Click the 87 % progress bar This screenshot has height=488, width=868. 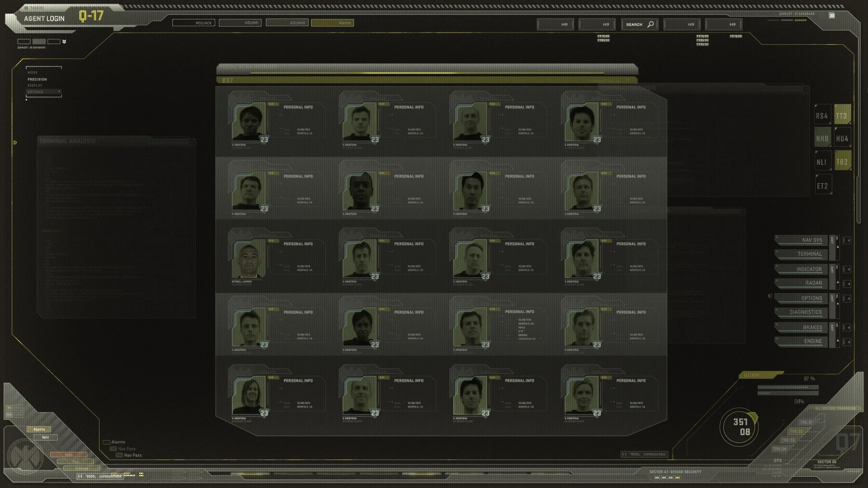click(787, 387)
